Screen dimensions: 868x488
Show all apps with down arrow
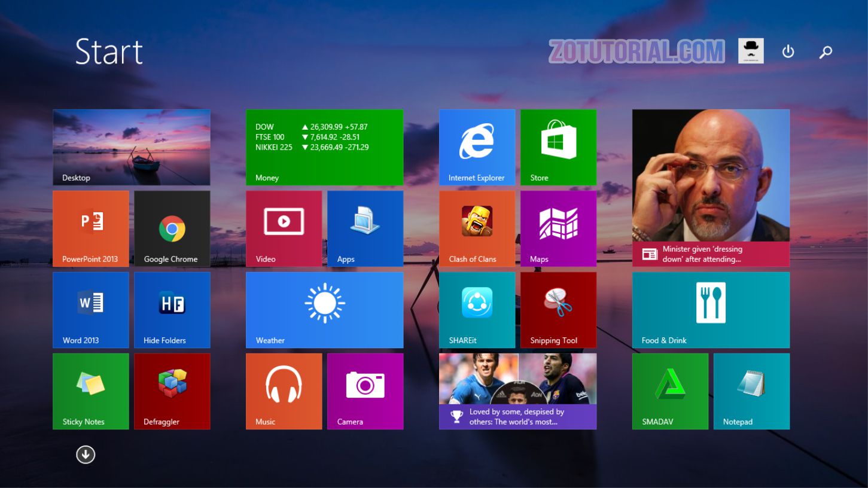coord(86,455)
